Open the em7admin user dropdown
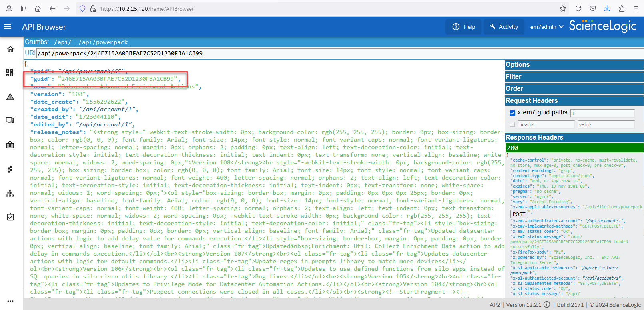The width and height of the screenshot is (644, 310). [x=546, y=27]
